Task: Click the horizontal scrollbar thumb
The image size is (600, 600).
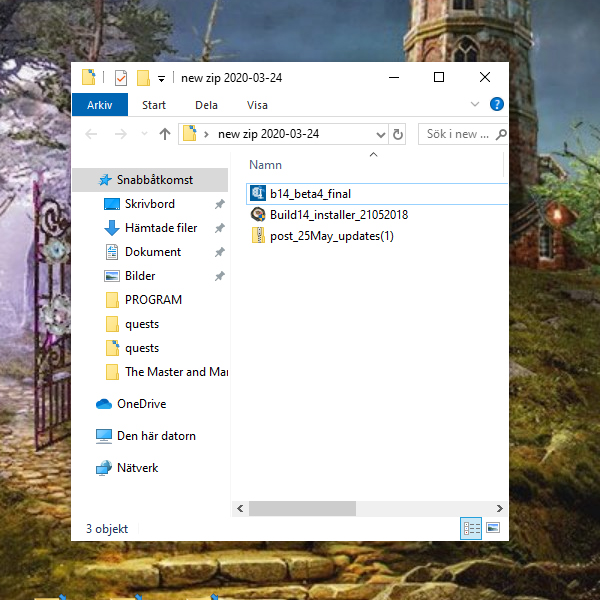Action: (x=302, y=509)
